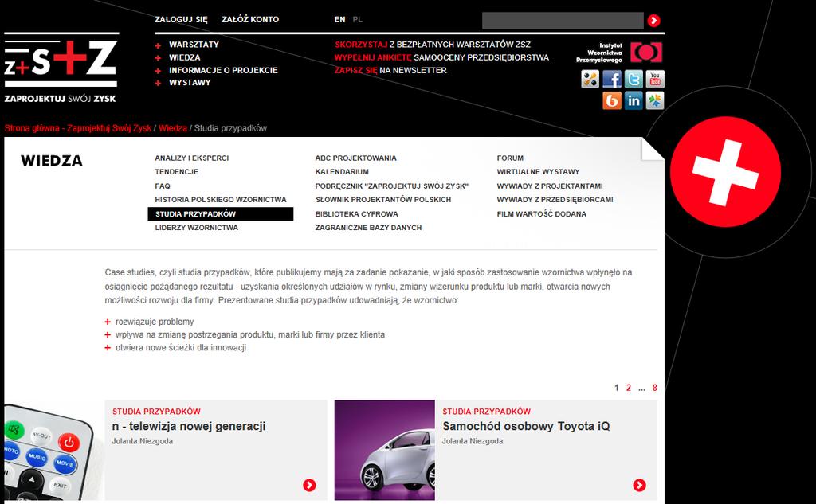
Task: Open FAQ submenu item
Action: (163, 186)
